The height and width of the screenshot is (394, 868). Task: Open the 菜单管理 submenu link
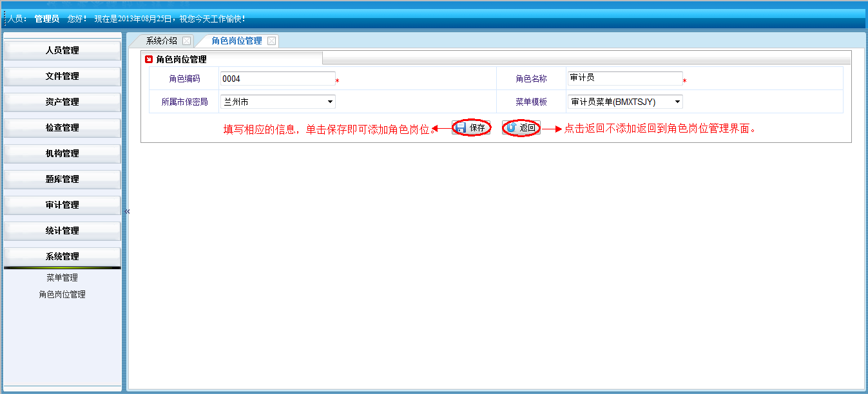tap(62, 278)
